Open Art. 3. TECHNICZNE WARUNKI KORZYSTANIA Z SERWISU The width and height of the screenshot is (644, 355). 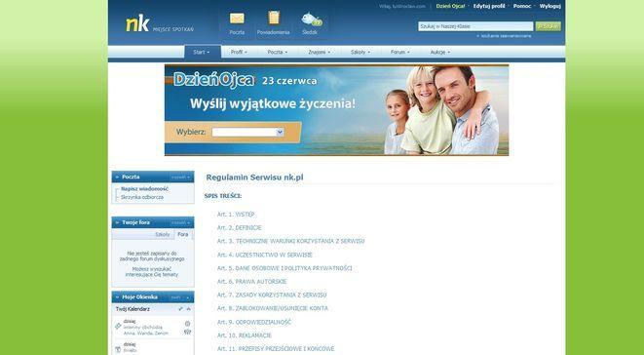pyautogui.click(x=290, y=241)
